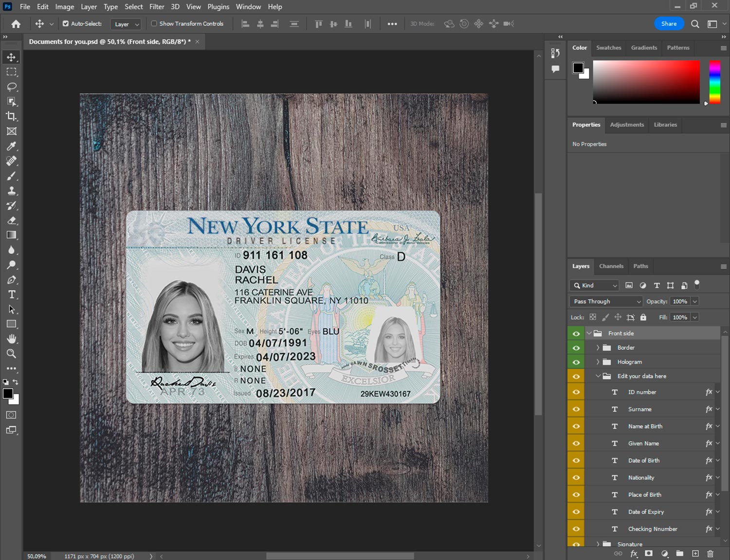Image resolution: width=730 pixels, height=560 pixels.
Task: Select the Horizontal Type tool
Action: [x=11, y=294]
